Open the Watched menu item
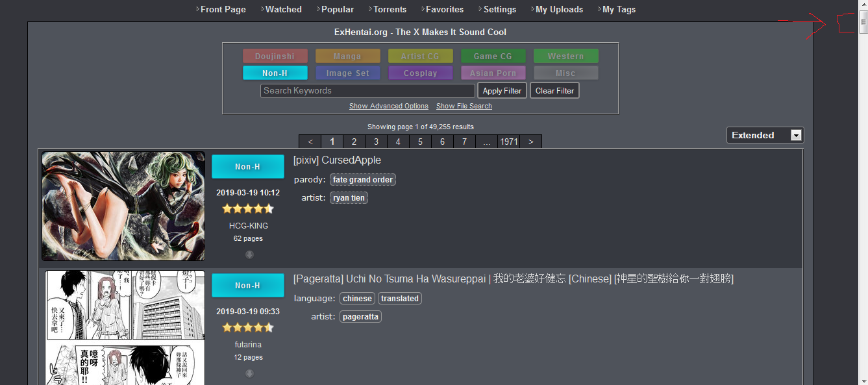Image resolution: width=868 pixels, height=385 pixels. (283, 10)
